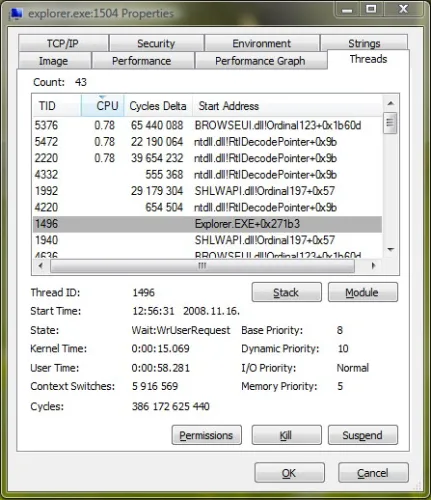The image size is (431, 500).
Task: Click the Cycles value 386 172 625 440
Action: point(171,406)
